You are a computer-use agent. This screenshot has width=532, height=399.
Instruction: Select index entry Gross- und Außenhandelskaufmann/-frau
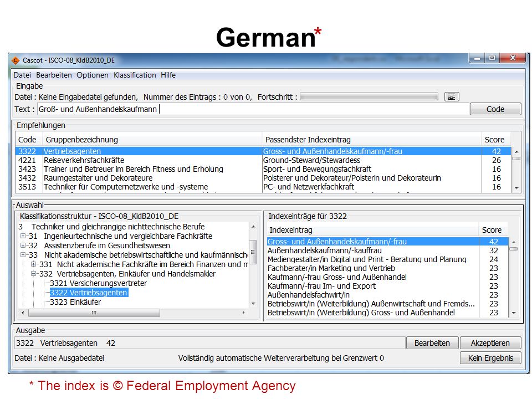coord(387,242)
